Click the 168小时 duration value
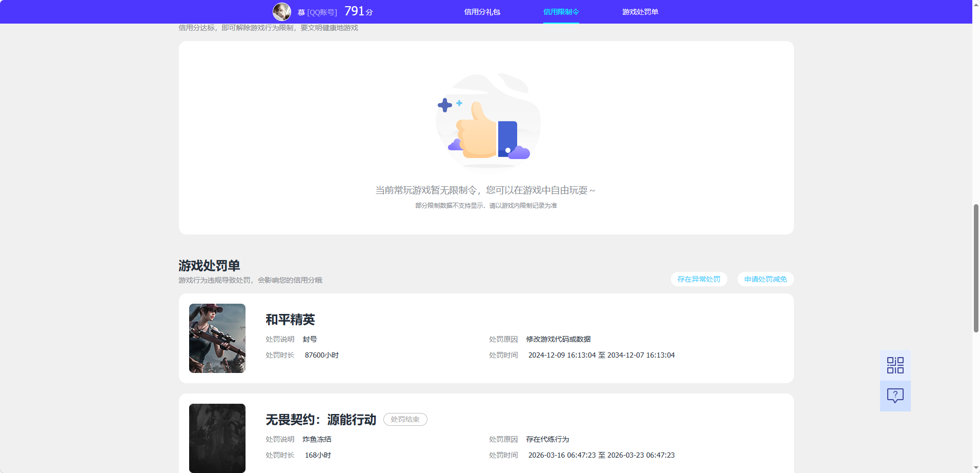 click(318, 455)
